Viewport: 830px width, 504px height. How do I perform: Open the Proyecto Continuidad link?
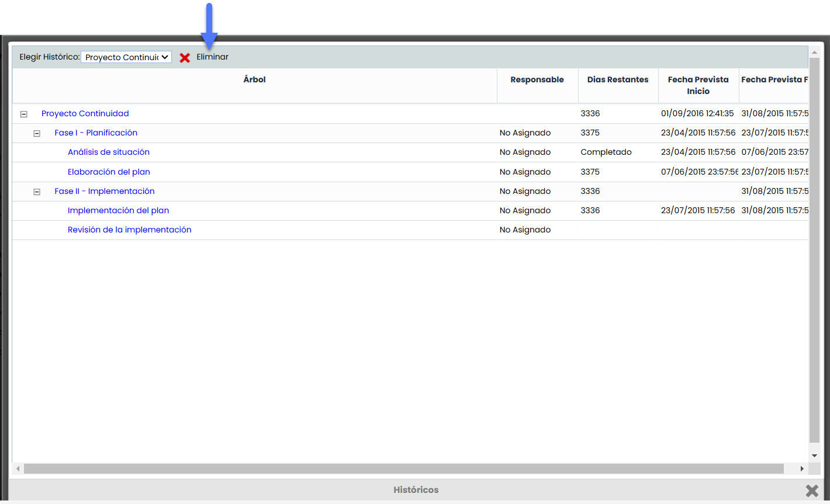click(85, 114)
